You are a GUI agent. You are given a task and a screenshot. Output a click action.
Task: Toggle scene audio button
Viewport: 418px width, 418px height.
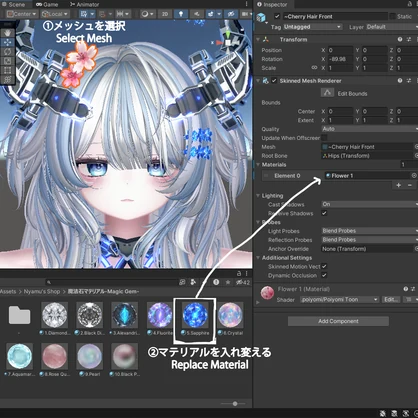[196, 14]
